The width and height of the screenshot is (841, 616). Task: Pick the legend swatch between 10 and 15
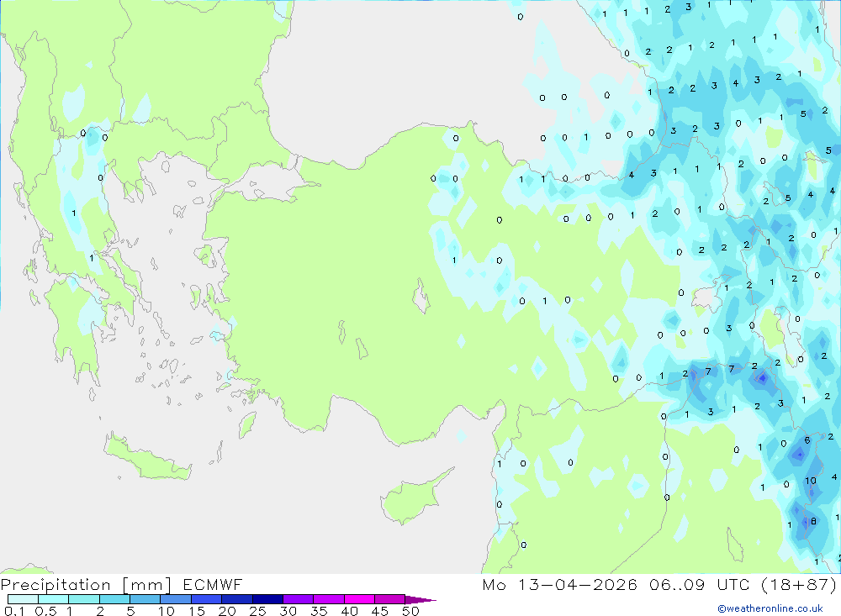click(x=176, y=599)
